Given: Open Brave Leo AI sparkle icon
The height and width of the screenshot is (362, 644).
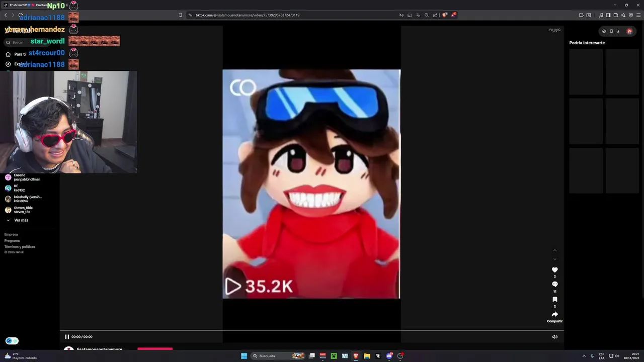Looking at the screenshot, I should coord(623,15).
